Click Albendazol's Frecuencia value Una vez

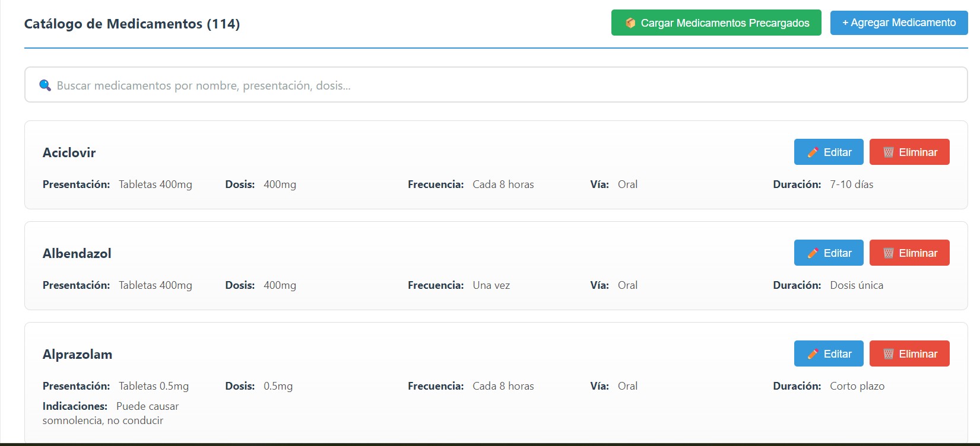pos(491,285)
